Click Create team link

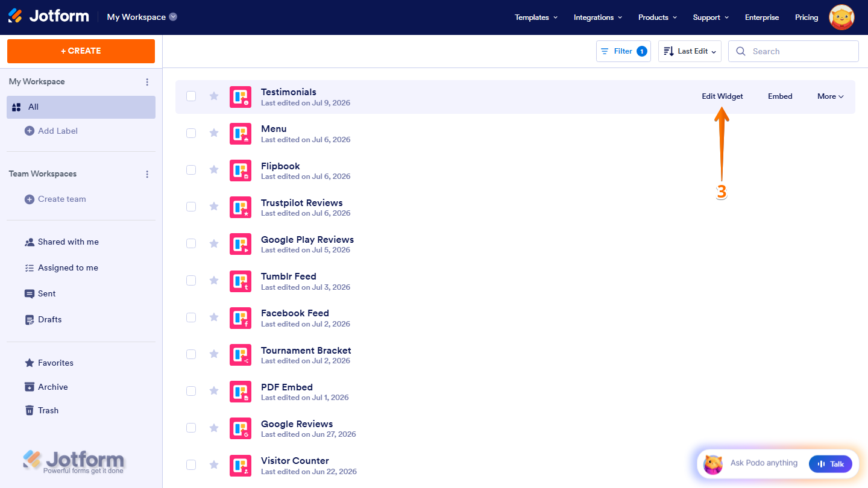(x=55, y=199)
